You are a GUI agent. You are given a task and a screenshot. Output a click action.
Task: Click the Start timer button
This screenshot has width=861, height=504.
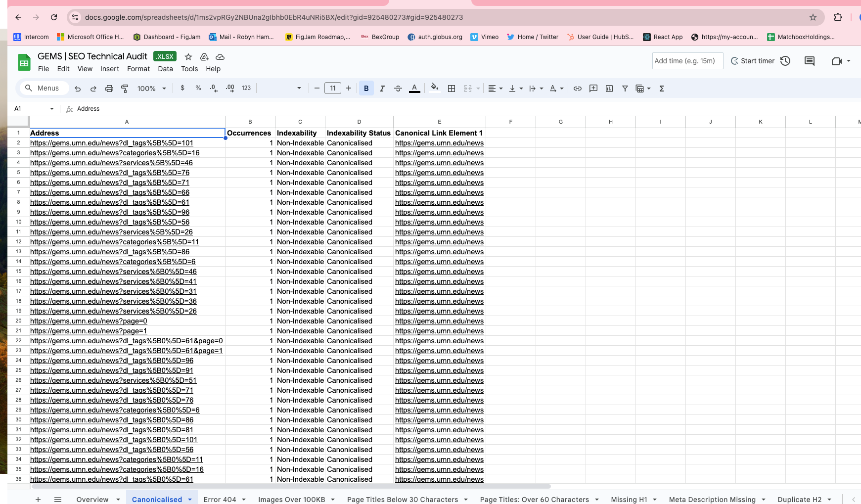pos(752,61)
